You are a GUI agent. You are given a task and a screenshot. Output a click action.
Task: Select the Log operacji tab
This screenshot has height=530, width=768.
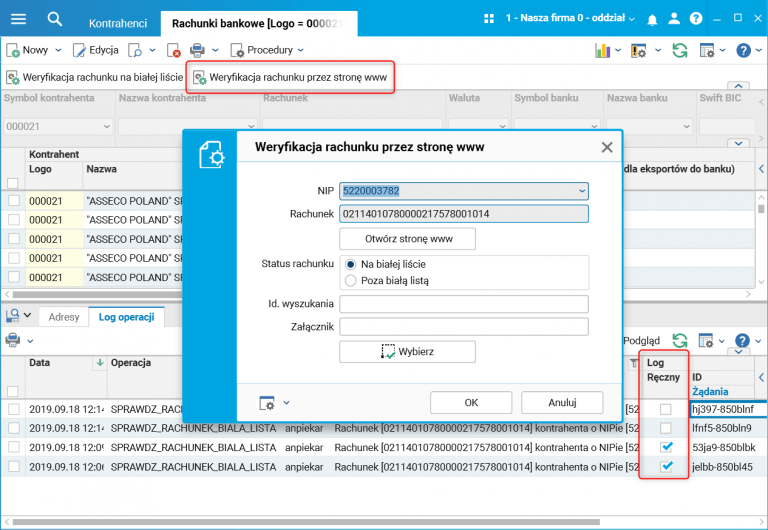126,317
